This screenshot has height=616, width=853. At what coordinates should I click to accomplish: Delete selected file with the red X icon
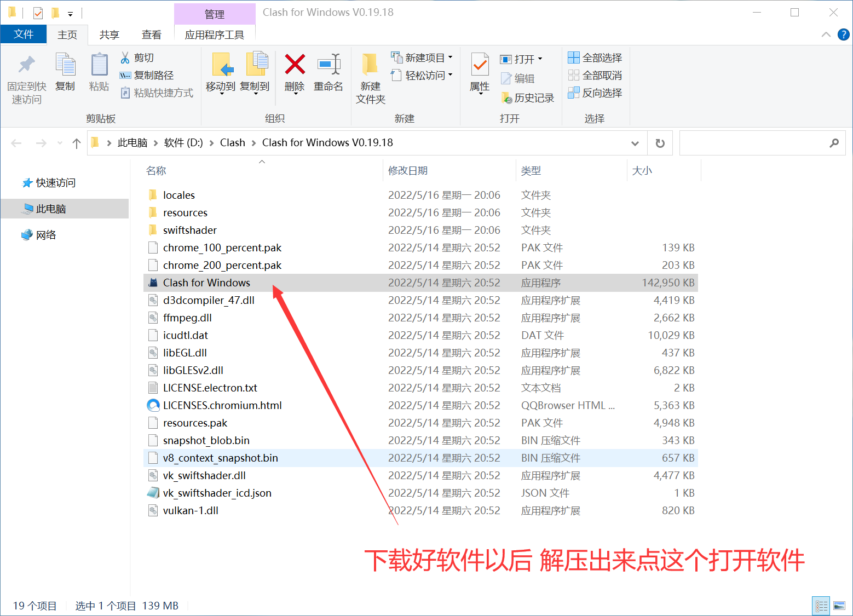[294, 73]
